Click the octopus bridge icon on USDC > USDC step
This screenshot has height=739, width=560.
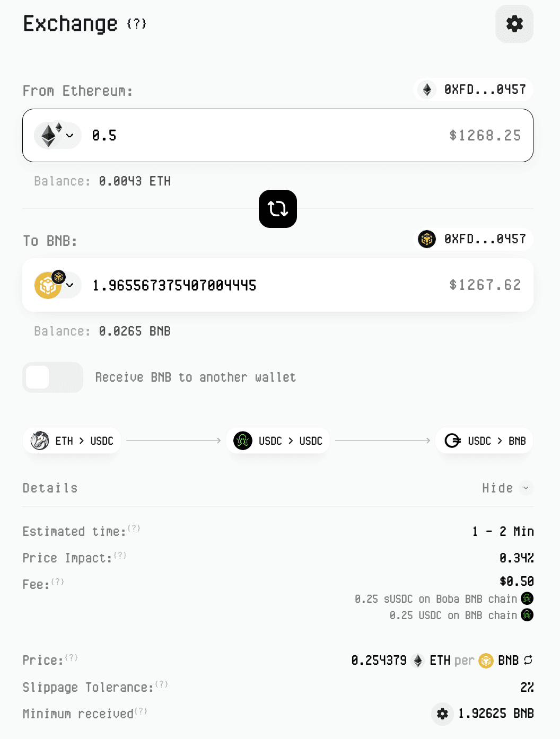(242, 441)
